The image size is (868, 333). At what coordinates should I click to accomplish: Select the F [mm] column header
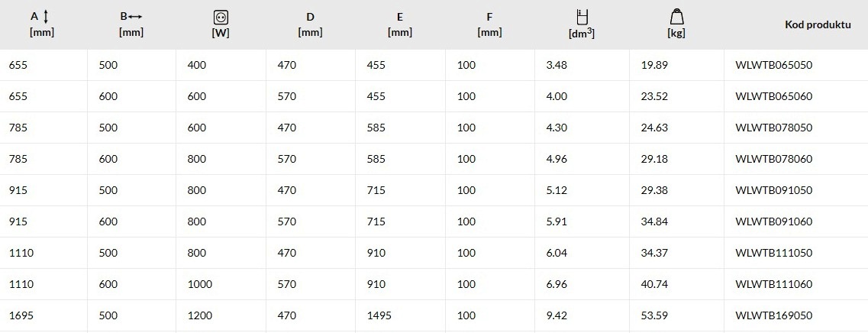coord(489,25)
